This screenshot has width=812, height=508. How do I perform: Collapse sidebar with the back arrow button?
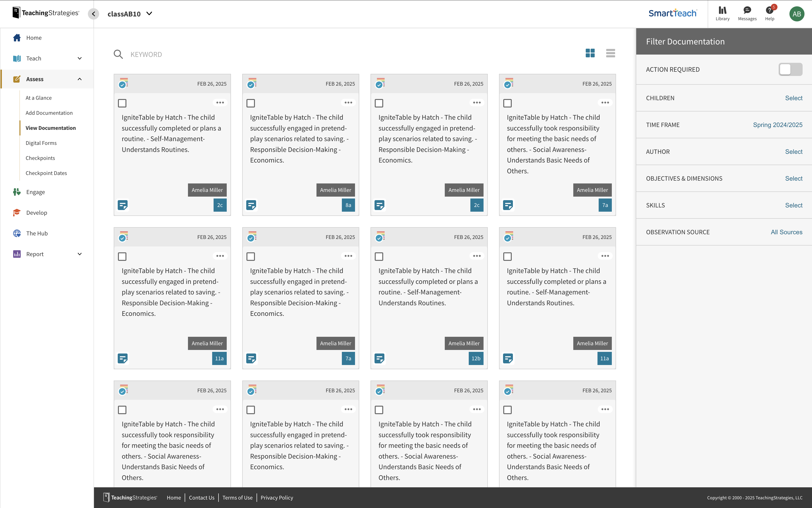[x=94, y=14]
